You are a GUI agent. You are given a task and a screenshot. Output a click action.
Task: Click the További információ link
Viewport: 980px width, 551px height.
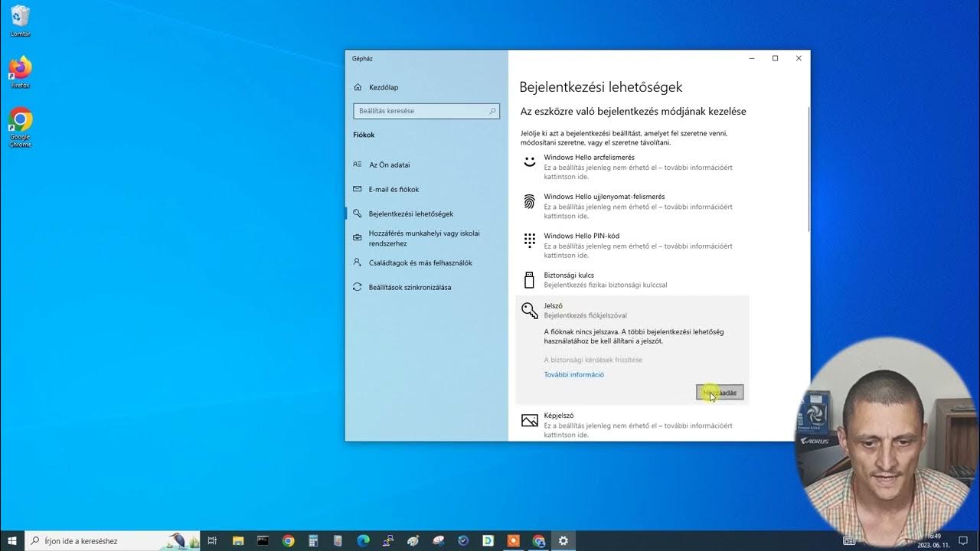[x=573, y=375]
